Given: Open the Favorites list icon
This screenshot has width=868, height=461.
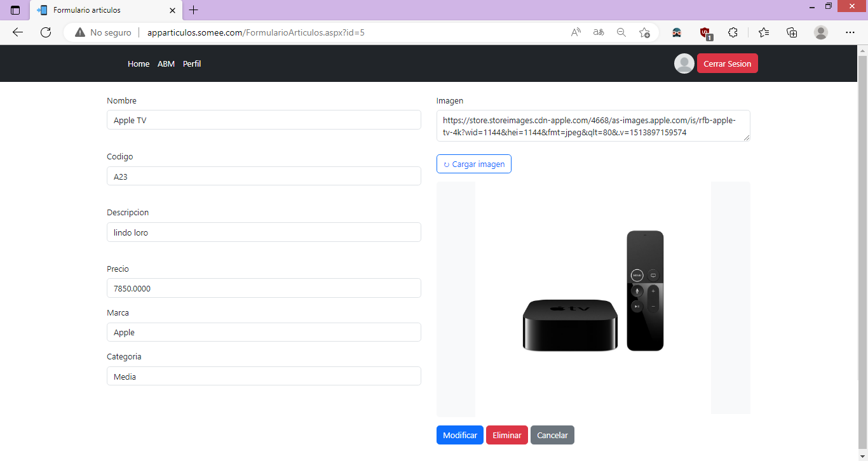Looking at the screenshot, I should point(764,32).
